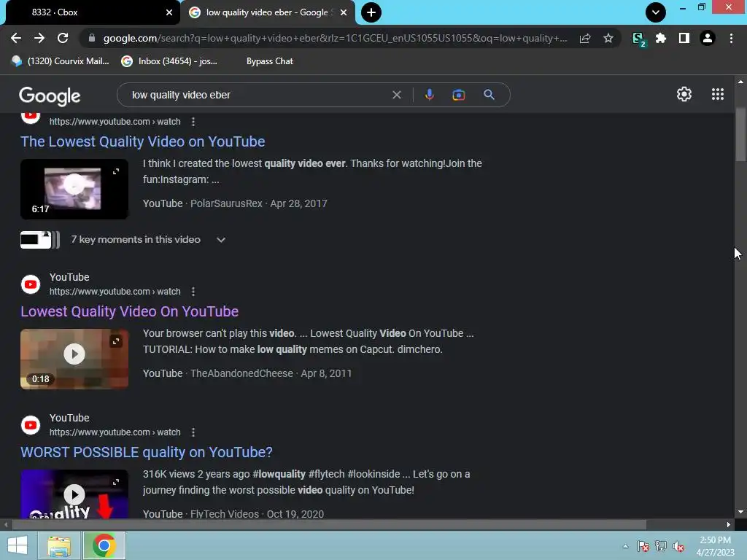This screenshot has width=747, height=560.
Task: Click the vertical scrollbar down arrow
Action: [740, 512]
